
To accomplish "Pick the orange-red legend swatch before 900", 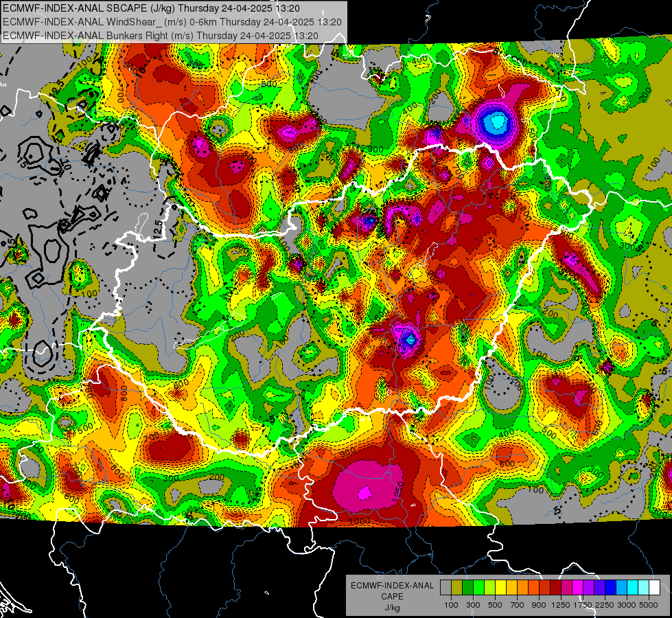I will (533, 588).
